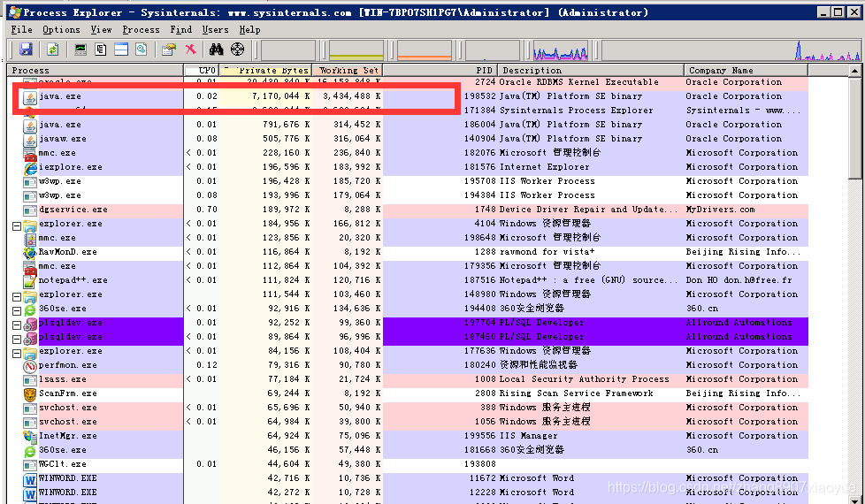Click the java.exe icon with PID 198532

(x=30, y=97)
